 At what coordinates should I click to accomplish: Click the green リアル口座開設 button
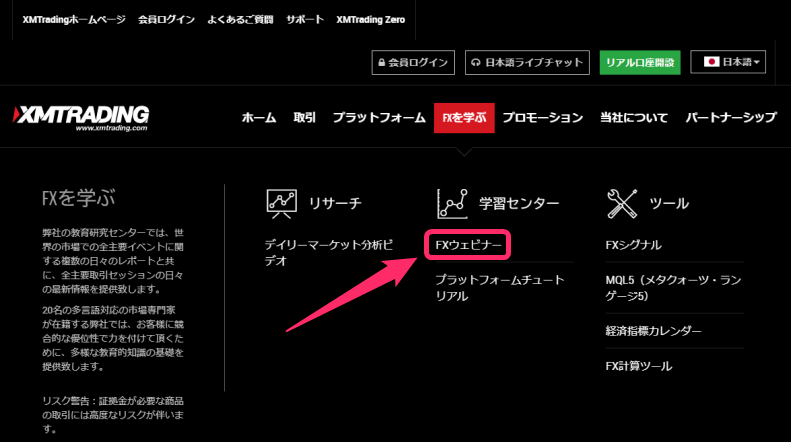pyautogui.click(x=640, y=63)
